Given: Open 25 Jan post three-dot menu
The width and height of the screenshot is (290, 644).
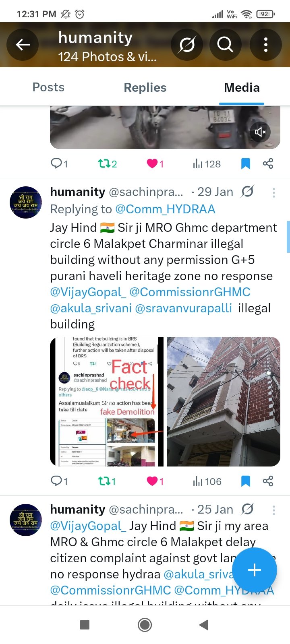Looking at the screenshot, I should (x=274, y=510).
